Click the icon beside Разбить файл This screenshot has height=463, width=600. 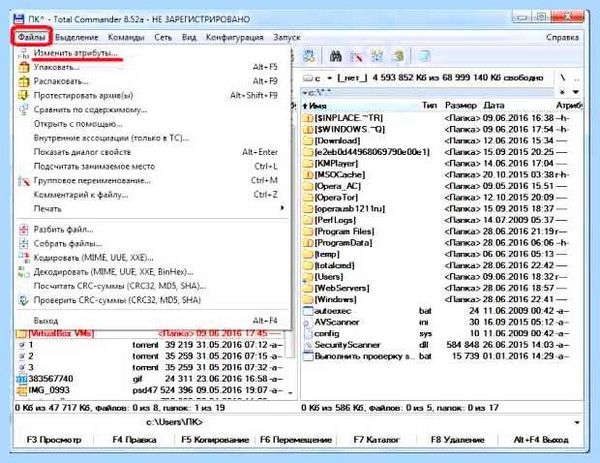point(24,230)
